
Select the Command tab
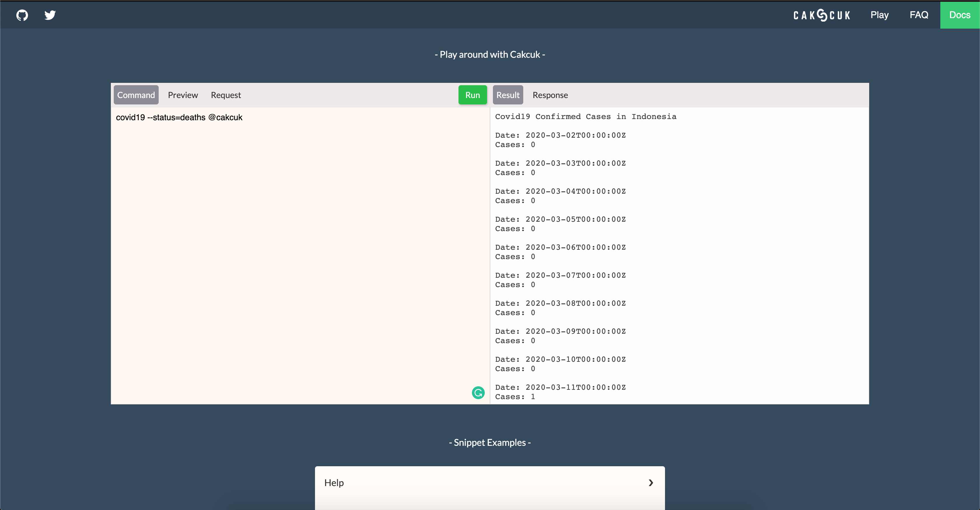136,95
